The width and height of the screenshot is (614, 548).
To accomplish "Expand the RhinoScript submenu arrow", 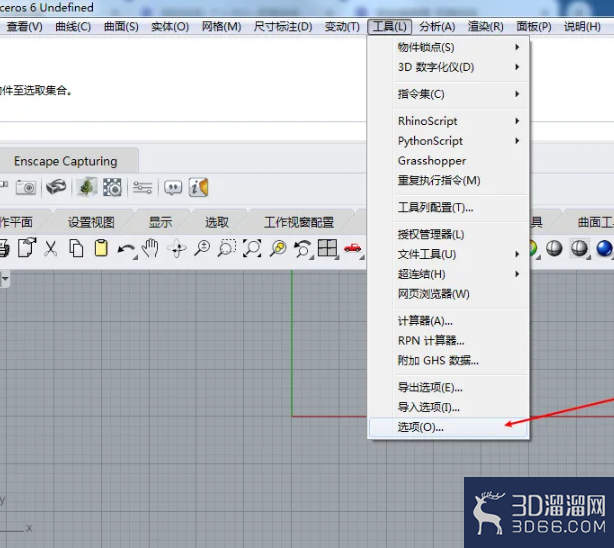I will 517,121.
